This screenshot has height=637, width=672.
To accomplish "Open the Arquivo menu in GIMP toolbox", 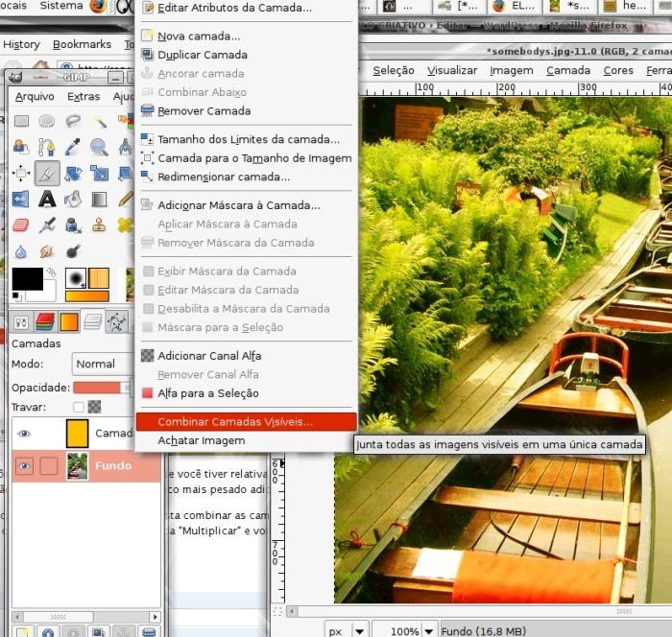I will [35, 96].
